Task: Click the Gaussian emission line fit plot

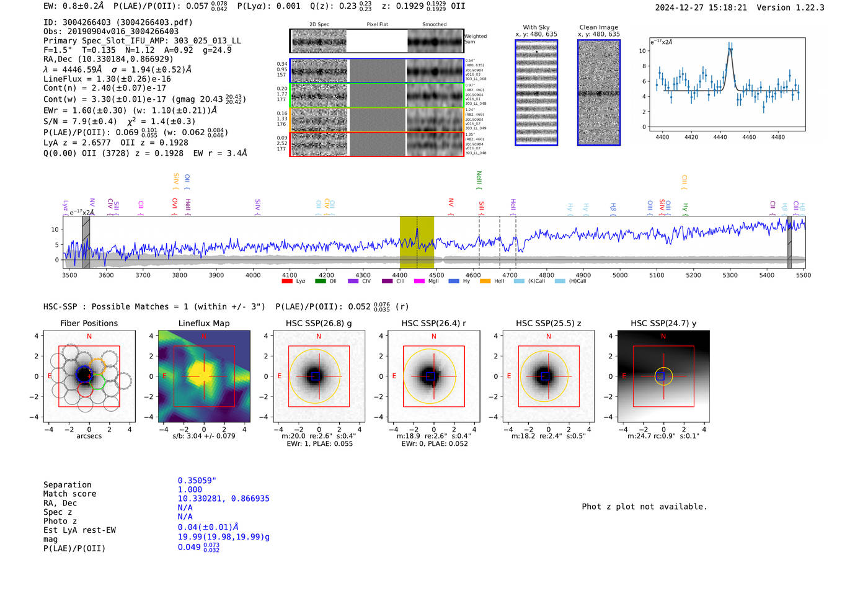Action: (x=727, y=84)
